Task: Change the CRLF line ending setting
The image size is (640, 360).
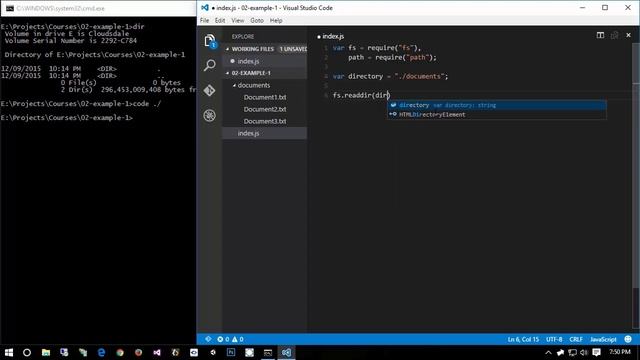Action: tap(576, 339)
